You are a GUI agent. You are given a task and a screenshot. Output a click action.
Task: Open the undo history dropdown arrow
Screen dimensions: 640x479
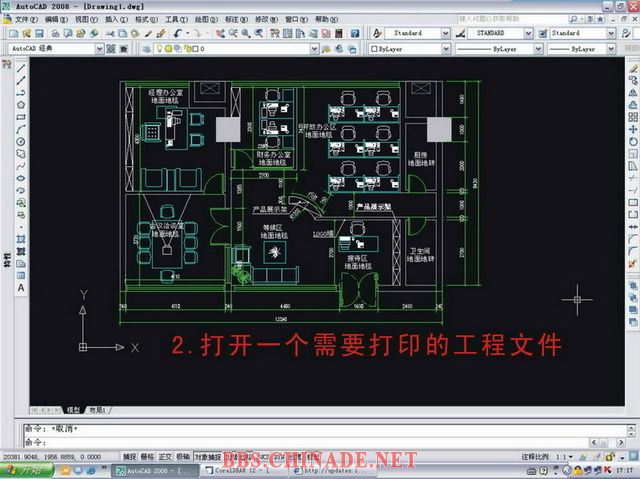click(x=188, y=33)
